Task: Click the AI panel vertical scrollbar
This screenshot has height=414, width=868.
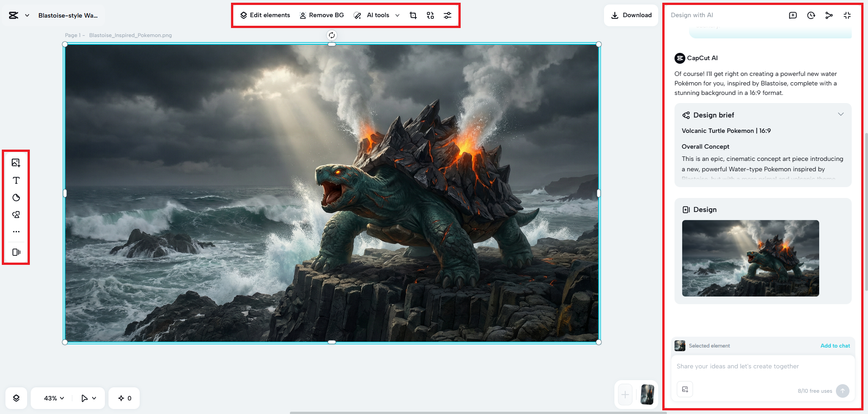Action: 866,212
